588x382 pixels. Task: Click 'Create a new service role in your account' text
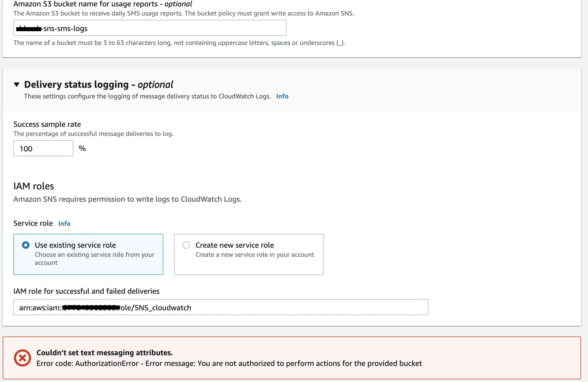[x=255, y=255]
